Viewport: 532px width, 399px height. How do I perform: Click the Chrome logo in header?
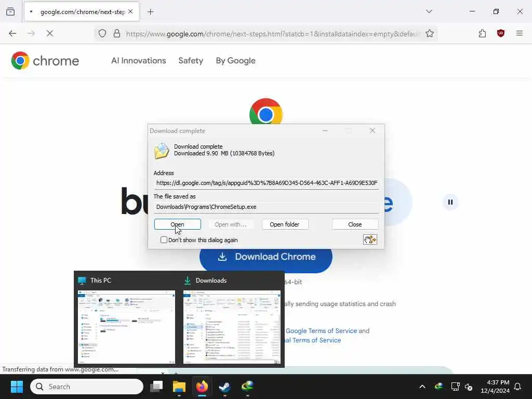(x=45, y=61)
